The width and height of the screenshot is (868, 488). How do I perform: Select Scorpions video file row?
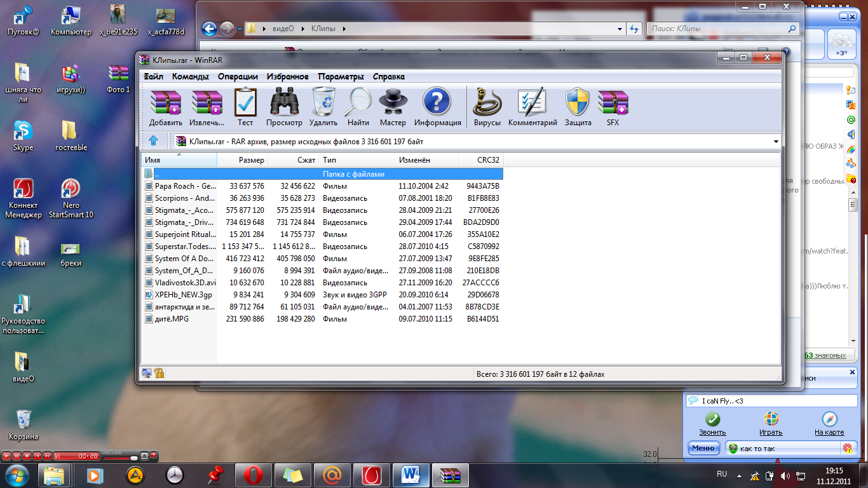click(322, 198)
